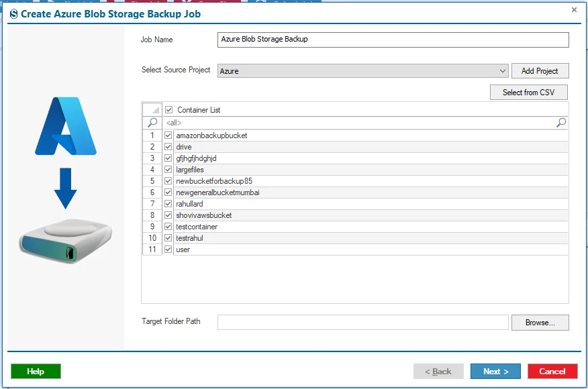Select the shovivawsbucket row name
588x389 pixels.
click(x=203, y=215)
